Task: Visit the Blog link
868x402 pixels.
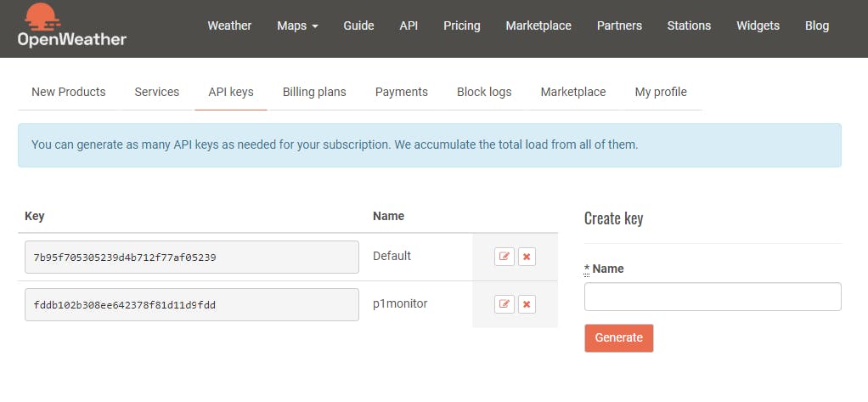Action: tap(816, 25)
